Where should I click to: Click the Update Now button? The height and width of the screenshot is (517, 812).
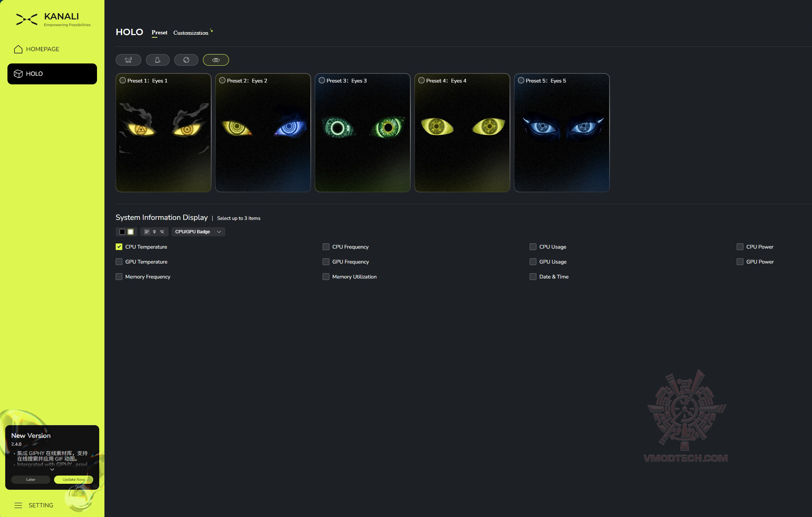click(73, 480)
